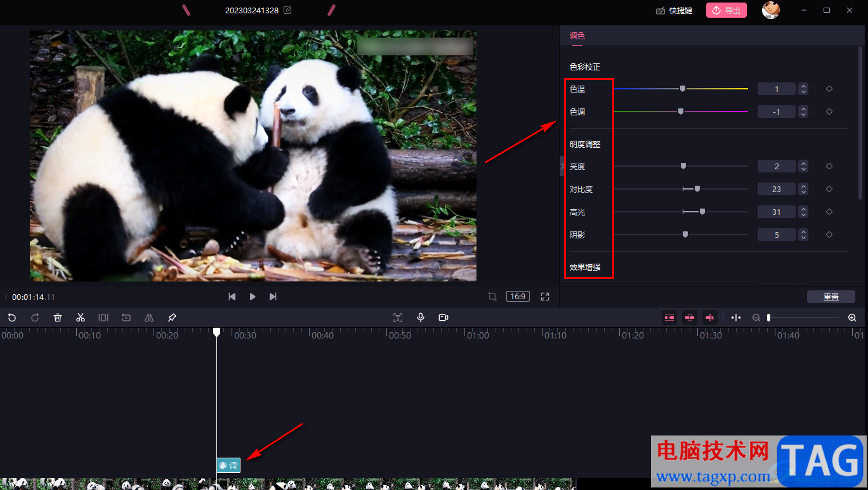Viewport: 868px width, 490px height.
Task: Click the timeline zoom slider handle
Action: [x=768, y=318]
